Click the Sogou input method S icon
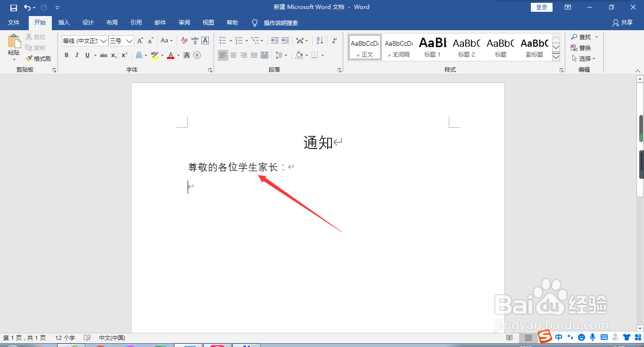 click(545, 337)
